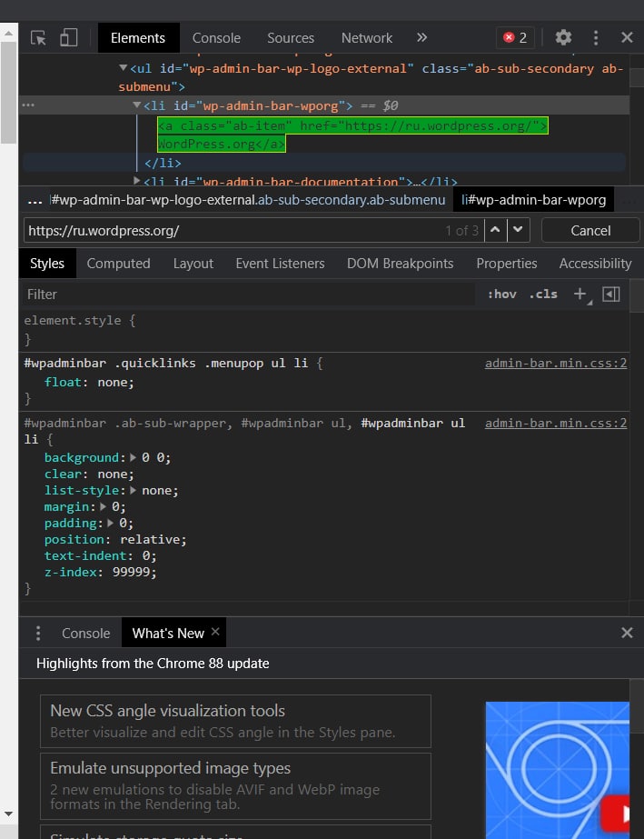
Task: Click the page scrollbar up arrow
Action: [8, 33]
